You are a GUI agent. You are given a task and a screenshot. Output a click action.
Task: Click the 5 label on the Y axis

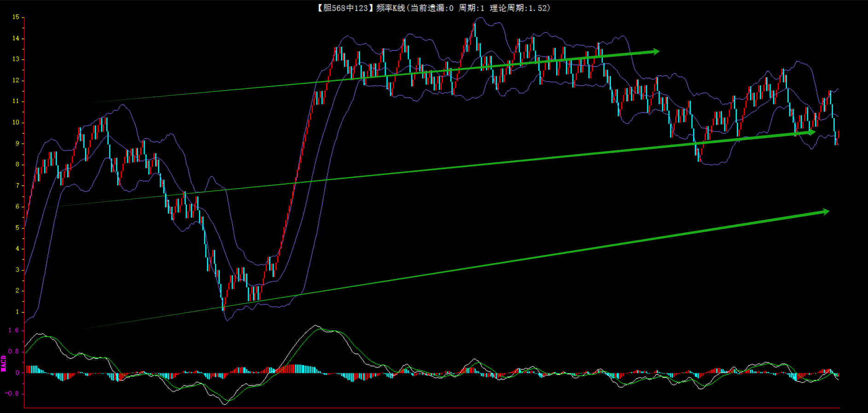(x=17, y=227)
